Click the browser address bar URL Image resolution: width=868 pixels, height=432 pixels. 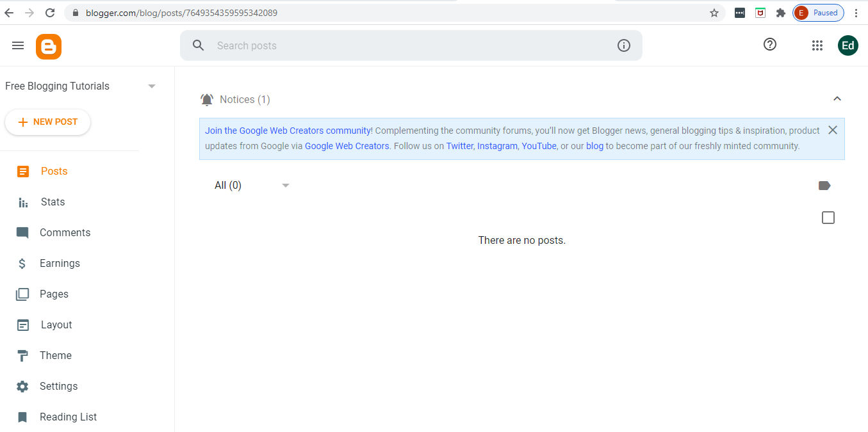point(182,13)
